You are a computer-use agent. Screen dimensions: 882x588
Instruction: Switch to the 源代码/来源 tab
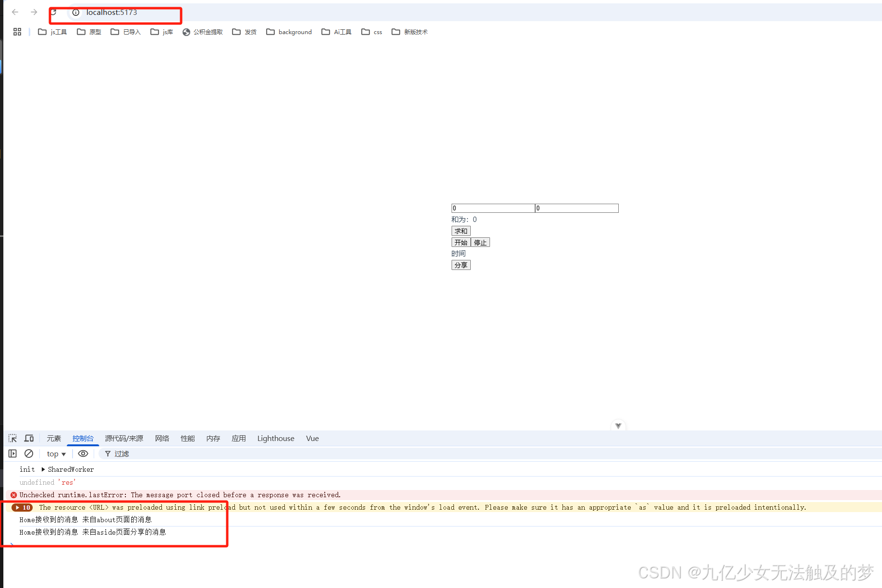[x=124, y=438]
